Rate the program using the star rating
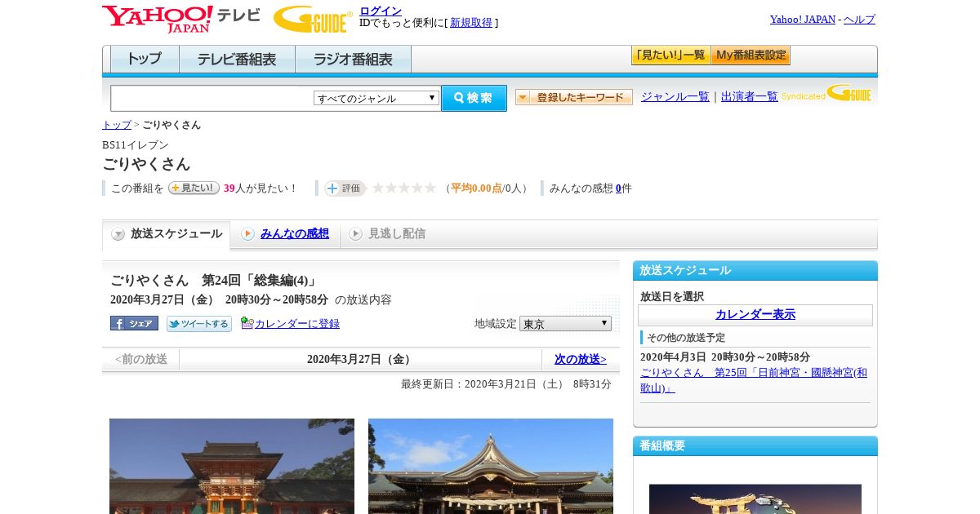The height and width of the screenshot is (514, 980). point(404,188)
